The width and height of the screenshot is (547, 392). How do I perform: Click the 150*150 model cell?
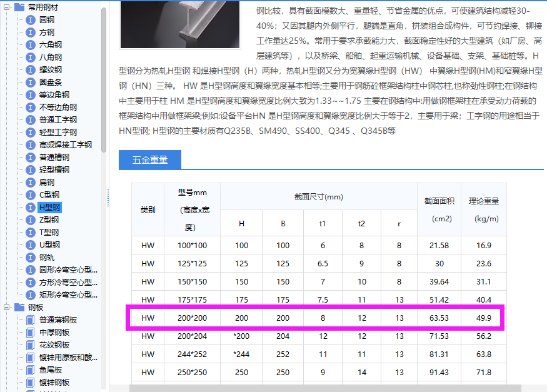(192, 282)
